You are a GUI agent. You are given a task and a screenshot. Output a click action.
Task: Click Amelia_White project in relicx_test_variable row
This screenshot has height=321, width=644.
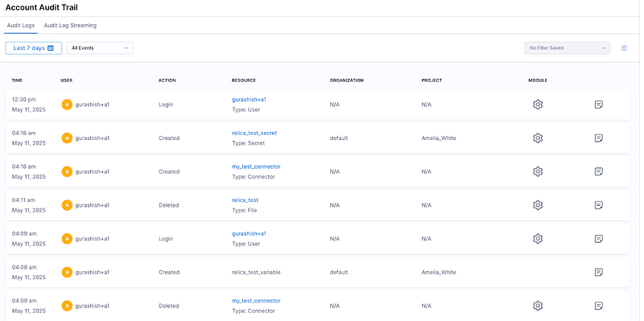pos(439,272)
